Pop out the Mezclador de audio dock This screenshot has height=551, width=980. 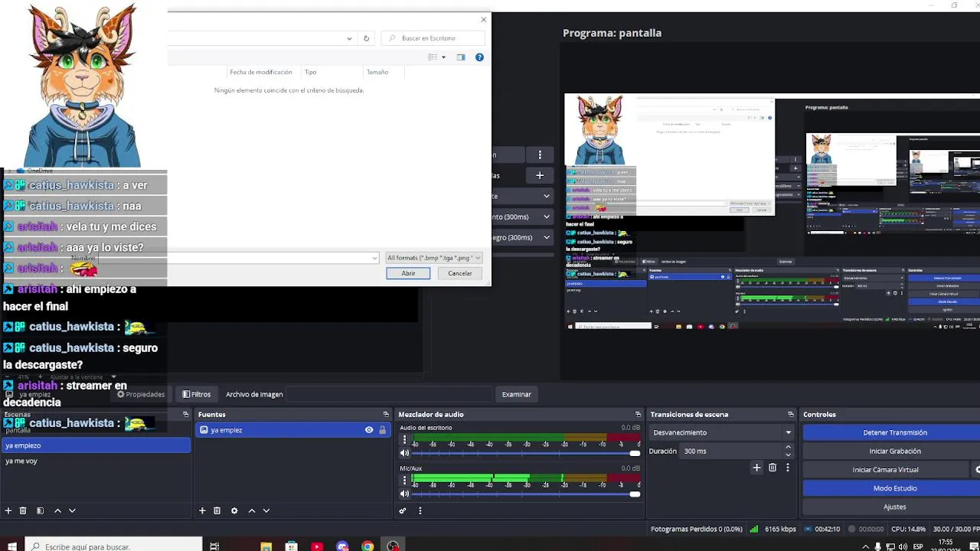tap(638, 414)
